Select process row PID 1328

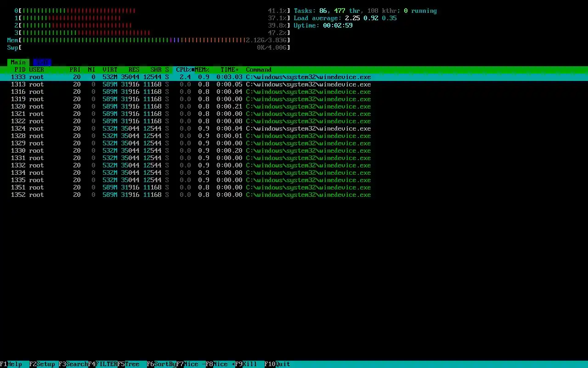[294, 136]
